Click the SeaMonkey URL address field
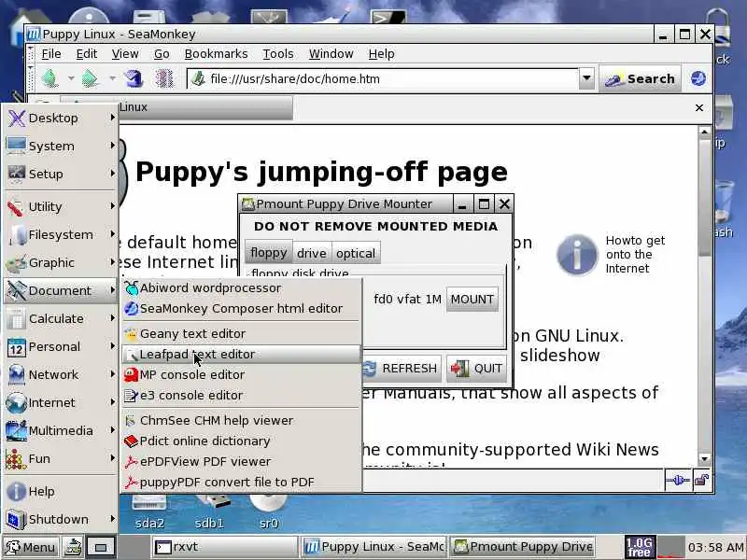Image resolution: width=747 pixels, height=560 pixels. pyautogui.click(x=383, y=78)
